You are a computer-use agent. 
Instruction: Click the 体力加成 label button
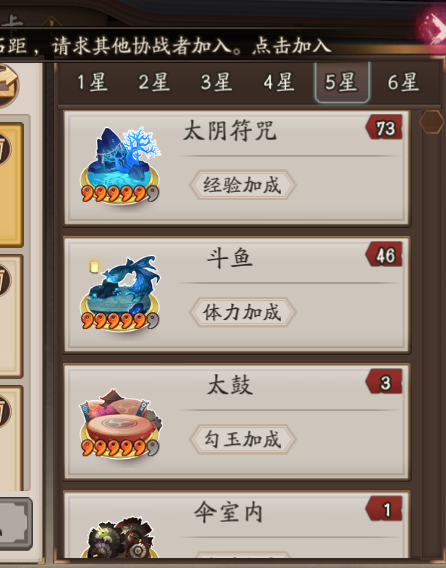tap(242, 312)
